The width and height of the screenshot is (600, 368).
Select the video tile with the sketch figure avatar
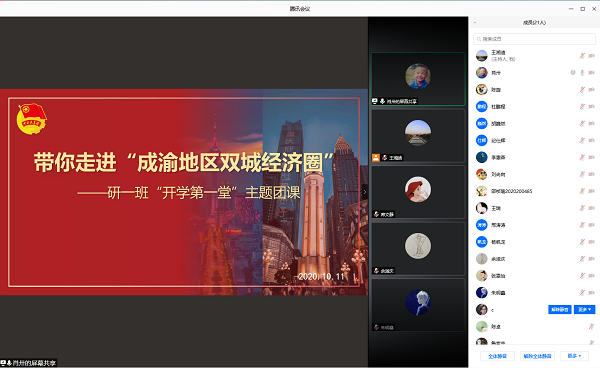[418, 249]
